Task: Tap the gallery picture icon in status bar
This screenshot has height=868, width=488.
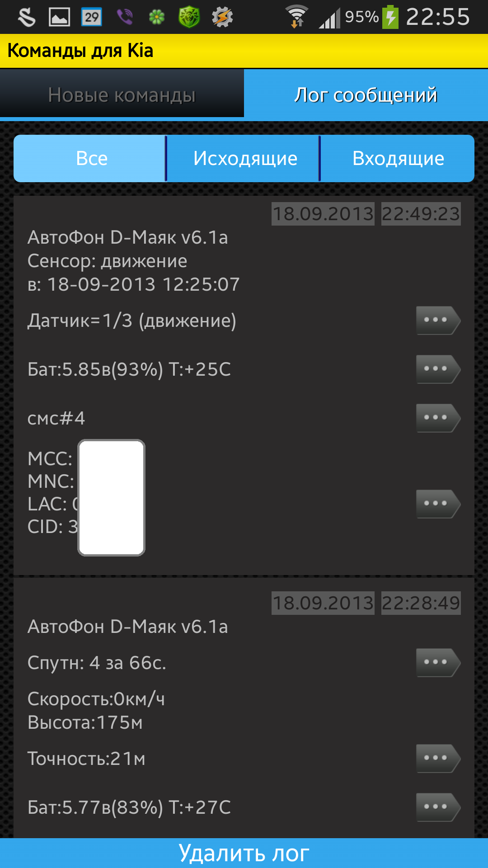Action: coord(59,17)
